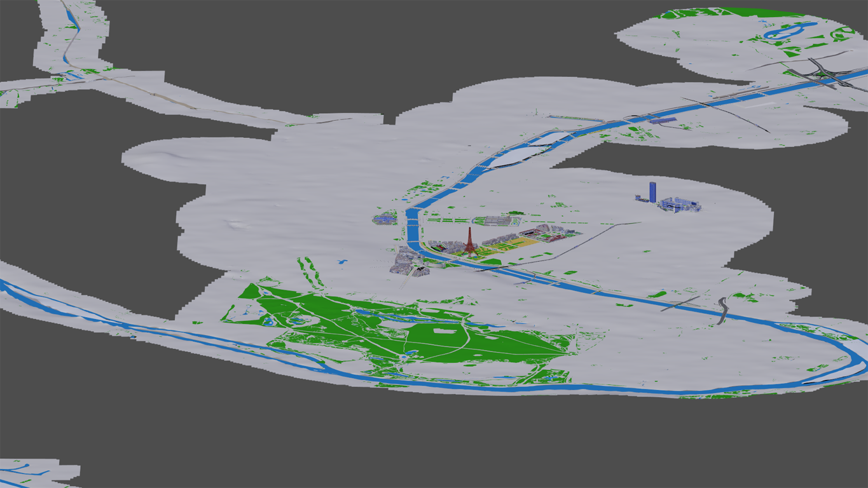The height and width of the screenshot is (488, 868).
Task: Click the tall blue skyscraper tower
Action: (652, 191)
